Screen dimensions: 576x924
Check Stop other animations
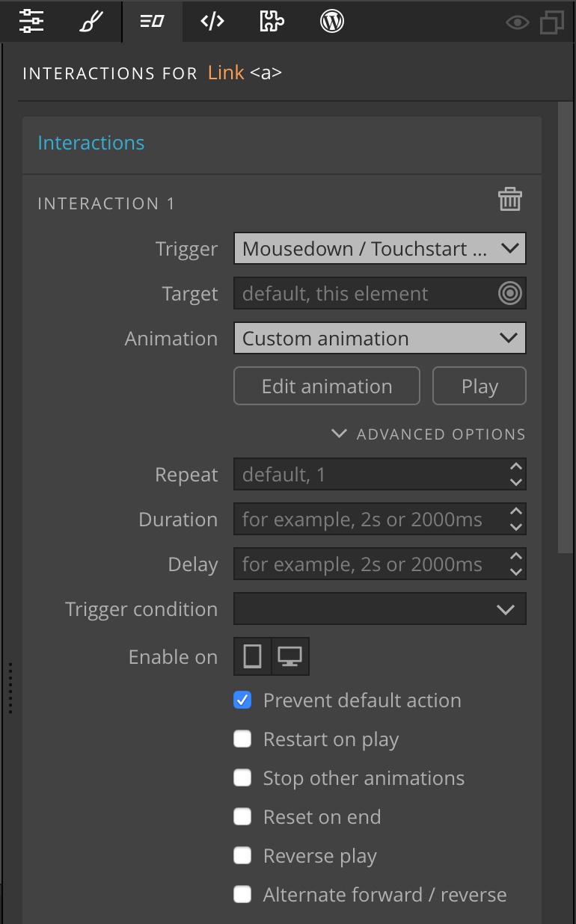coord(242,778)
